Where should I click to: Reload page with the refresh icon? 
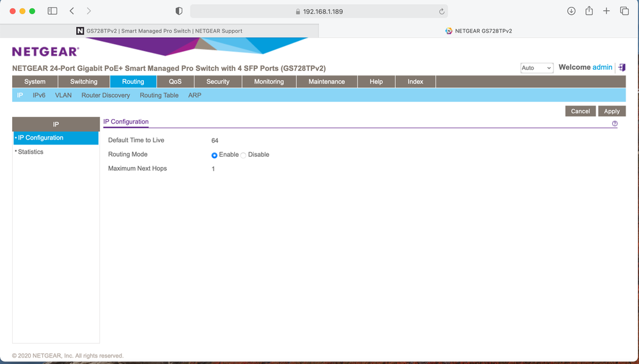point(441,12)
